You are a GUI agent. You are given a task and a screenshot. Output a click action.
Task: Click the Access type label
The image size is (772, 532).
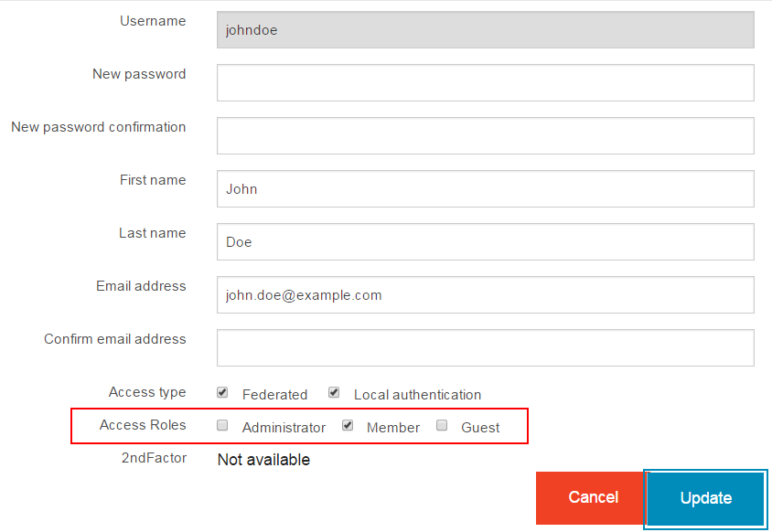(147, 392)
